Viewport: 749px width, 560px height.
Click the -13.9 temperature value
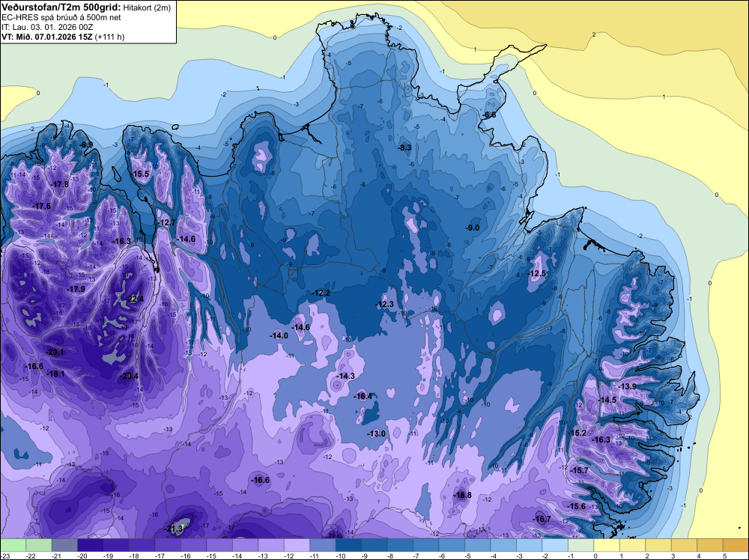pyautogui.click(x=628, y=386)
